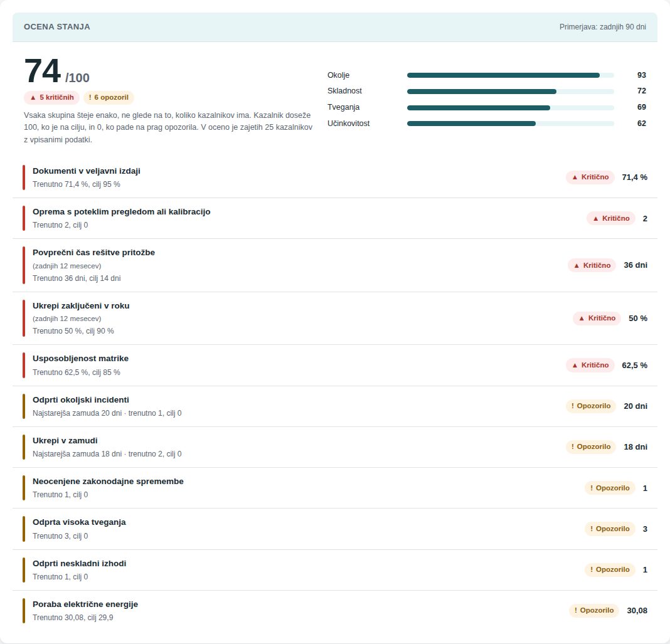Image resolution: width=670 pixels, height=644 pixels.
Task: Open 'Dokumenti v veljavni izdaji' row
Action: point(335,177)
